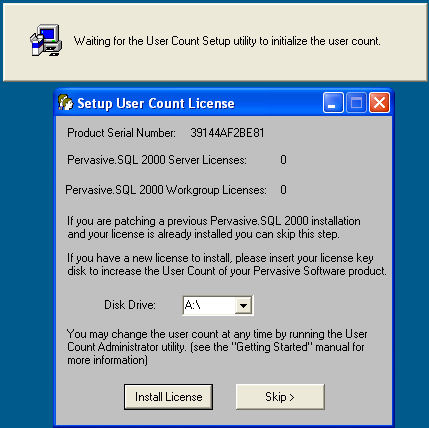This screenshot has height=428, width=429.
Task: Click the disabled maximize window button
Action: pos(356,103)
